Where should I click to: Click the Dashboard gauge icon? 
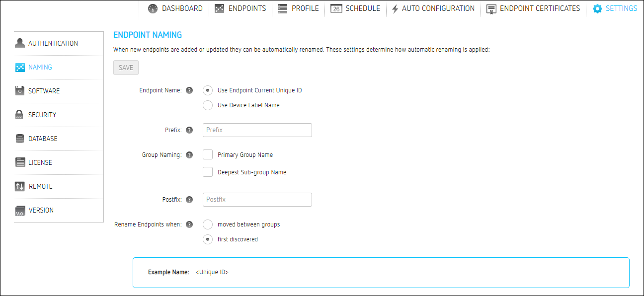[x=153, y=8]
